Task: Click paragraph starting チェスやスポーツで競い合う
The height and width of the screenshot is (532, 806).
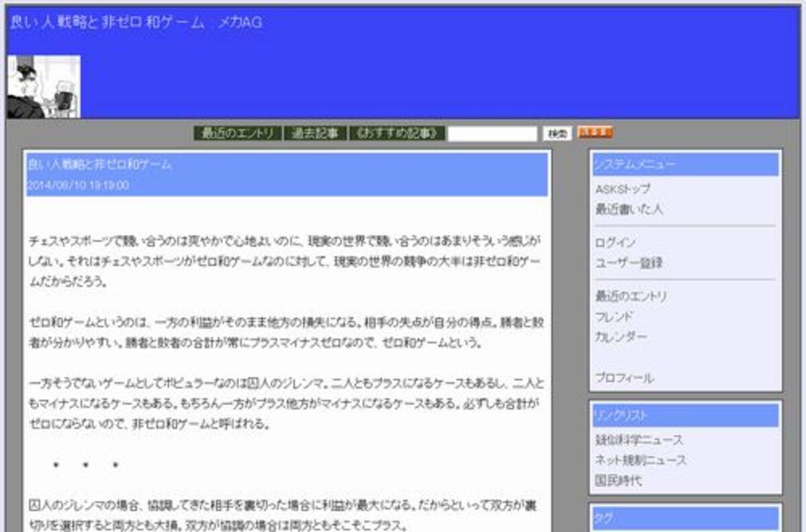Action: click(x=285, y=261)
